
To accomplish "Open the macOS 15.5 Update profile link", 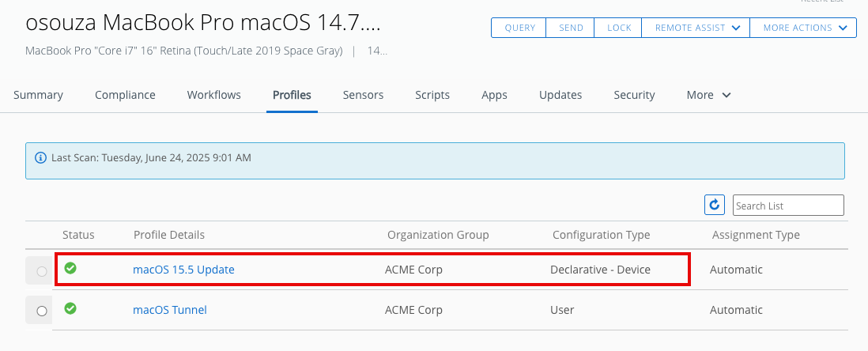I will [x=183, y=270].
